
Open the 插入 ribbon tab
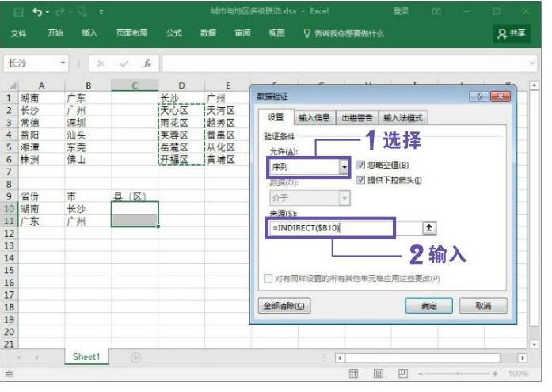89,33
